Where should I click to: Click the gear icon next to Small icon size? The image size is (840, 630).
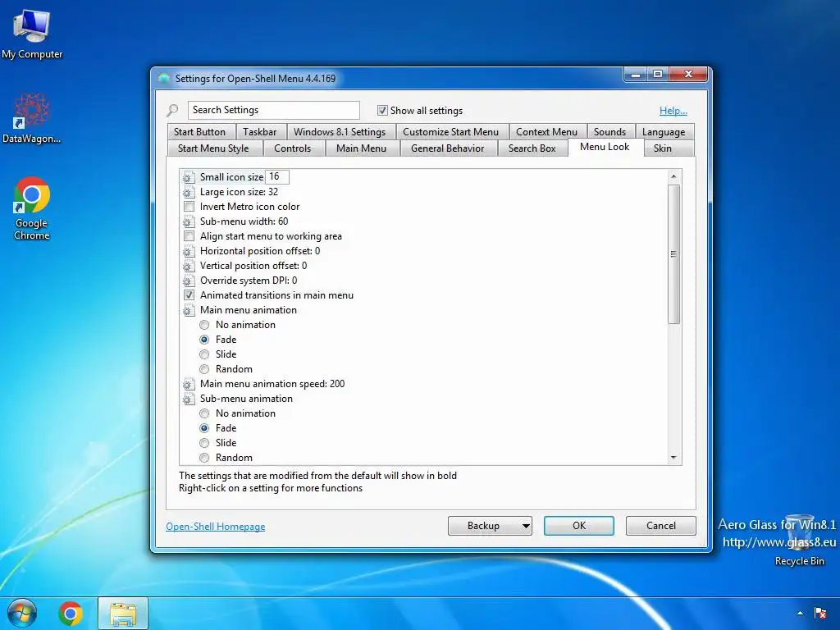click(x=188, y=177)
